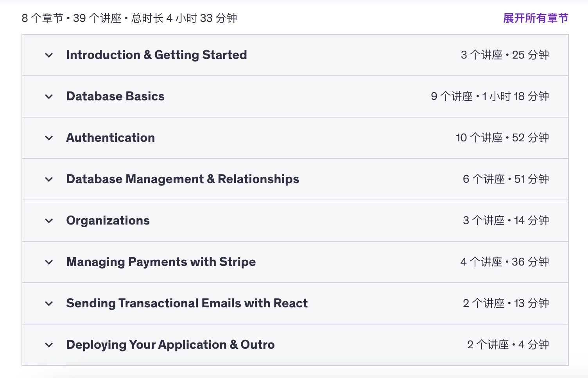
Task: Open the Organizations chevron
Action: click(x=49, y=221)
